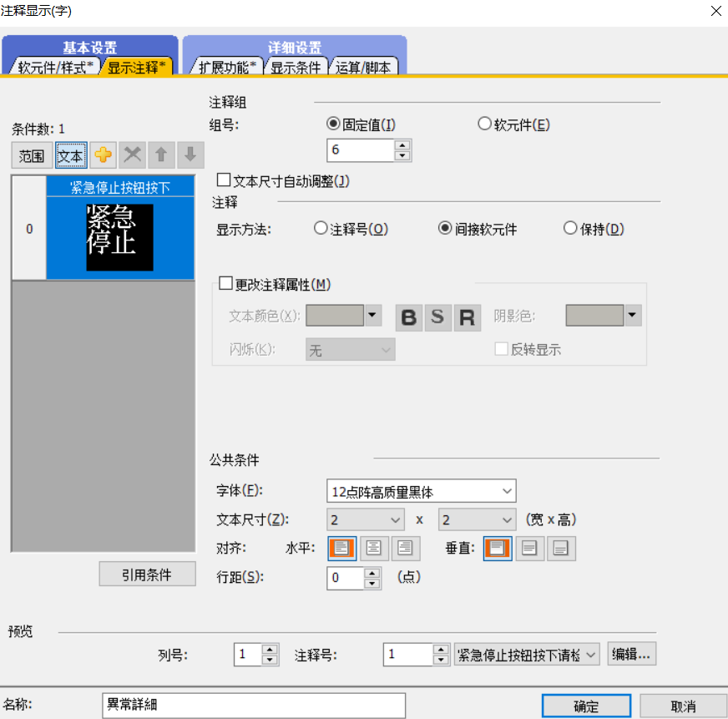This screenshot has height=719, width=728.
Task: Open the 字体 font dropdown
Action: coord(422,491)
